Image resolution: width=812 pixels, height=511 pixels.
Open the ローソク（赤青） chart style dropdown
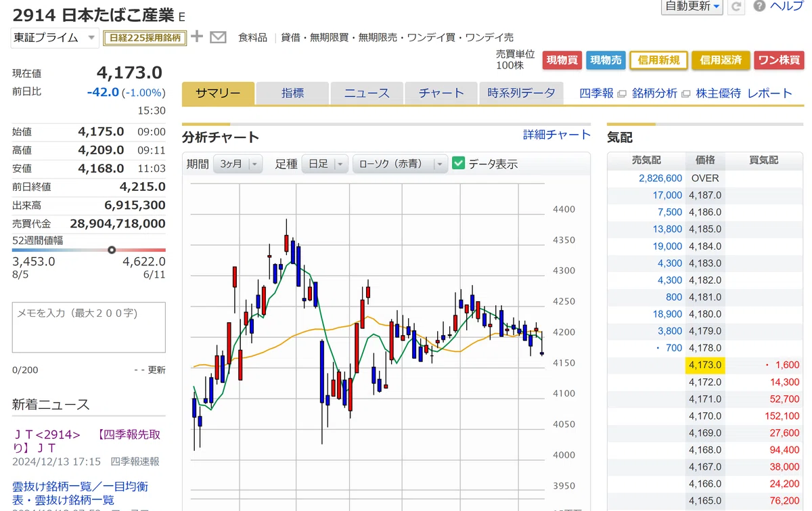click(x=400, y=164)
